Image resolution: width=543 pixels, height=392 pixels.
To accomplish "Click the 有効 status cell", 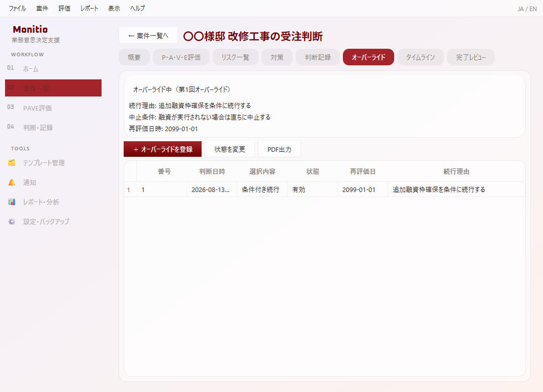I will tap(312, 190).
